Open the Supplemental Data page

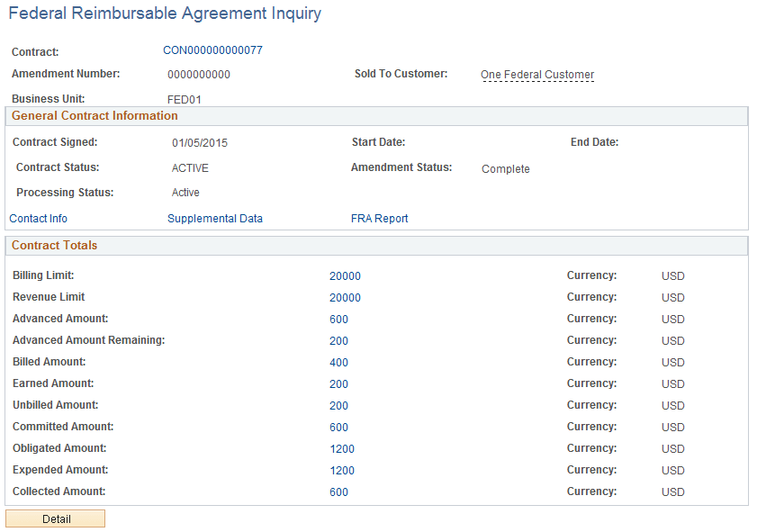[214, 218]
